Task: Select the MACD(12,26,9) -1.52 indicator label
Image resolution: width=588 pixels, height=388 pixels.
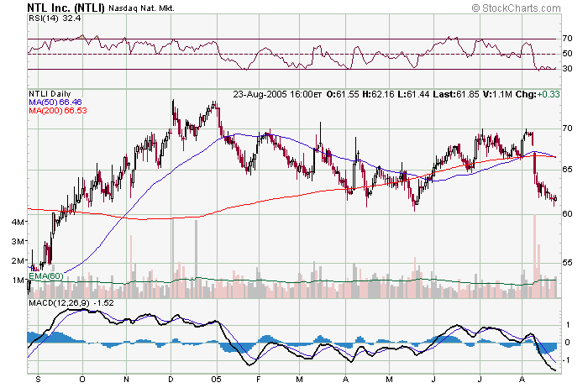Action: coord(71,303)
